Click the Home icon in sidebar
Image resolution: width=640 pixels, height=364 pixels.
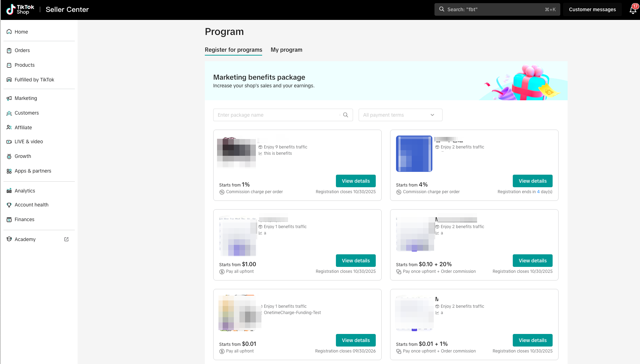pyautogui.click(x=9, y=32)
